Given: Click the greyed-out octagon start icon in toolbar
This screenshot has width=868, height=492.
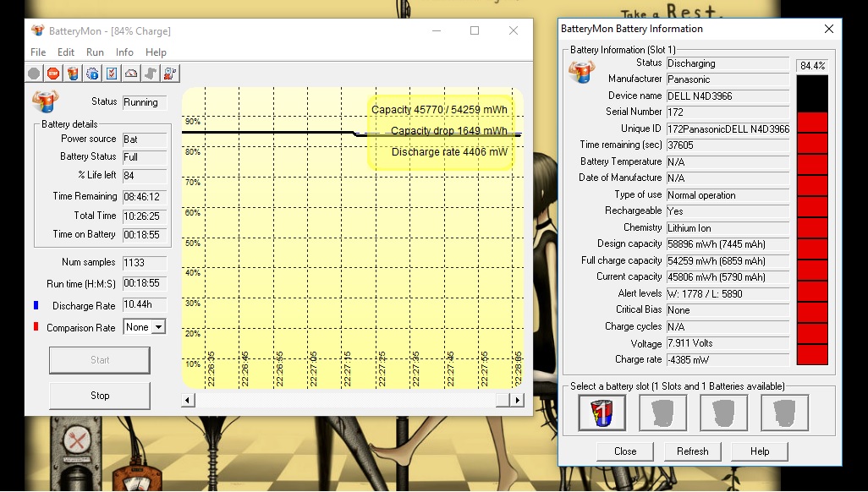Looking at the screenshot, I should [35, 73].
